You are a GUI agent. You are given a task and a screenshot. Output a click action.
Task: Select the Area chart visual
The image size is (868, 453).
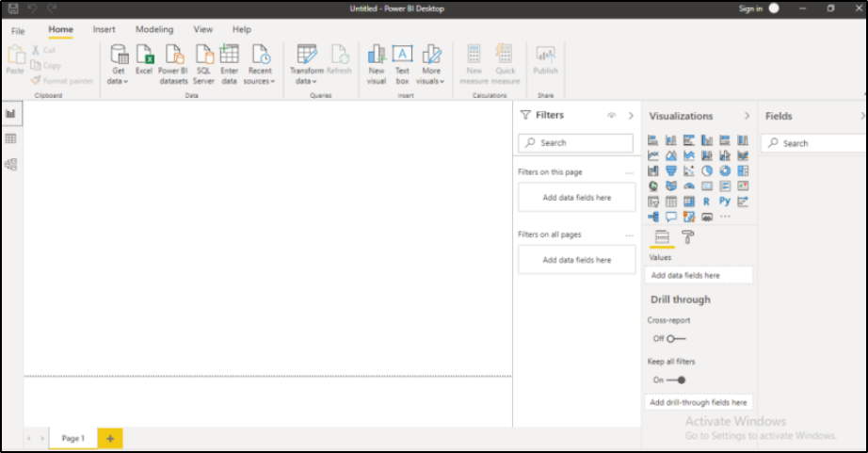click(671, 155)
